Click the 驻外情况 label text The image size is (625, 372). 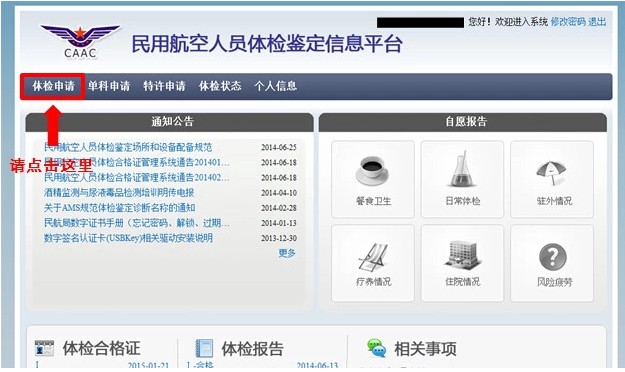[x=554, y=201]
